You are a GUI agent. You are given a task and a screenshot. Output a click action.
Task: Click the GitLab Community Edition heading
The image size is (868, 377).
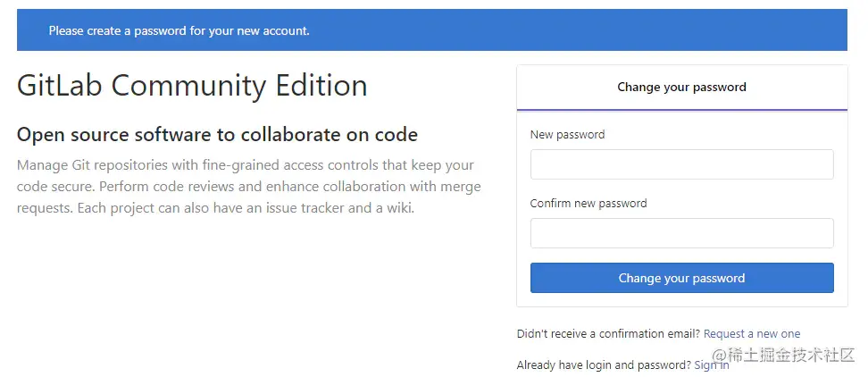coord(192,86)
